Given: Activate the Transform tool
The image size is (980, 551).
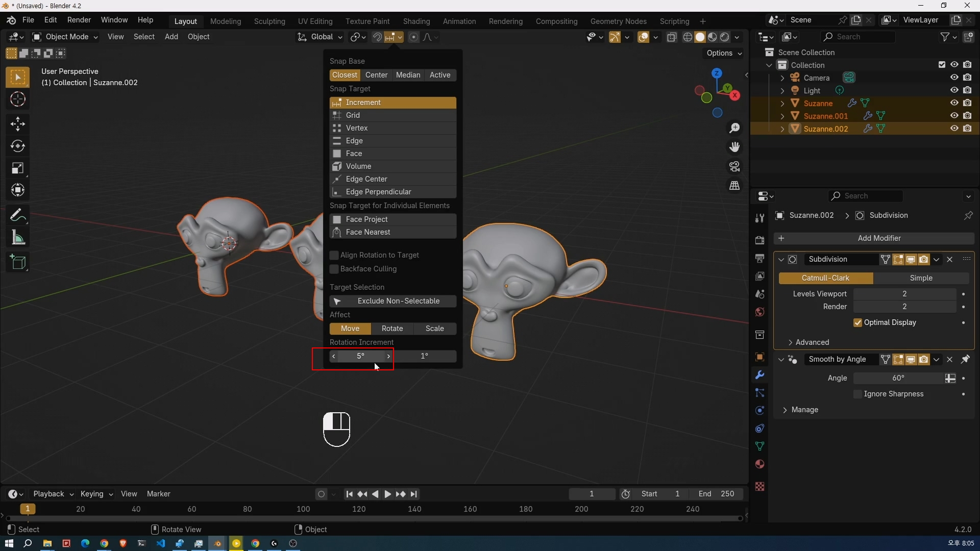Looking at the screenshot, I should 18,190.
